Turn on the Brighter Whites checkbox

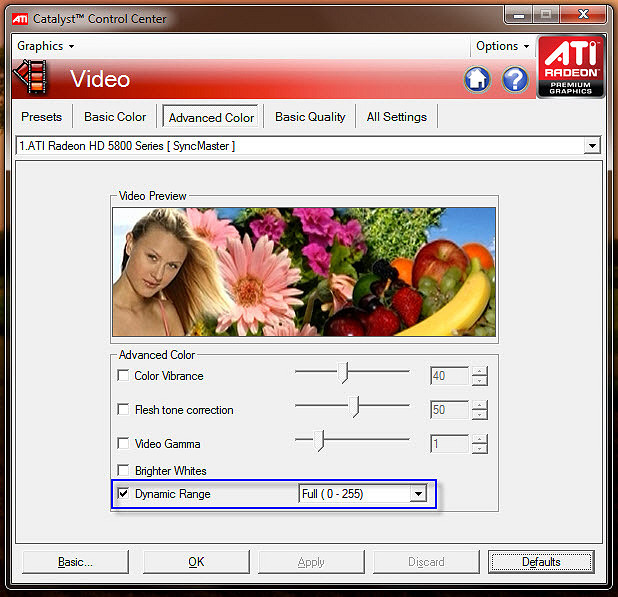123,470
